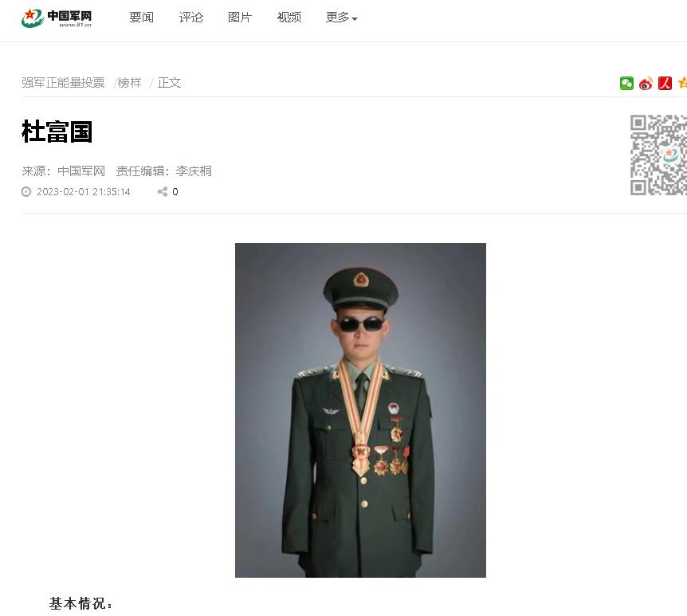Share the article via Weibo icon

646,83
